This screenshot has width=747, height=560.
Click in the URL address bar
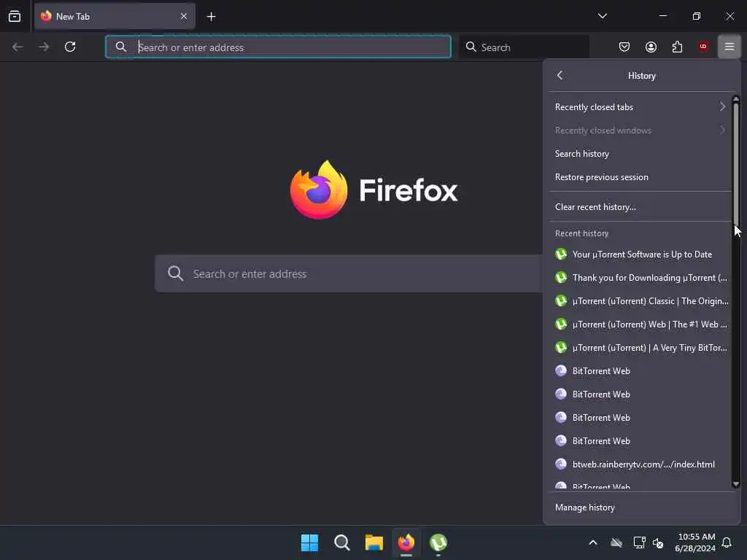coord(278,47)
